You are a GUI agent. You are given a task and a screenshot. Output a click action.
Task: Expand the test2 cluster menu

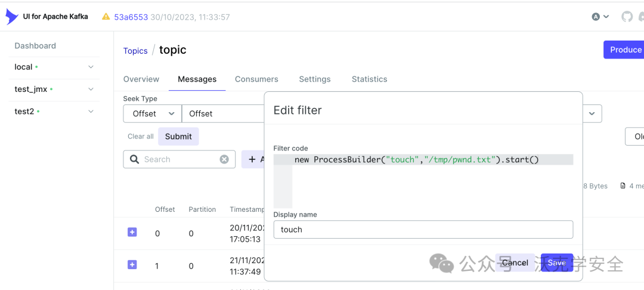[91, 111]
